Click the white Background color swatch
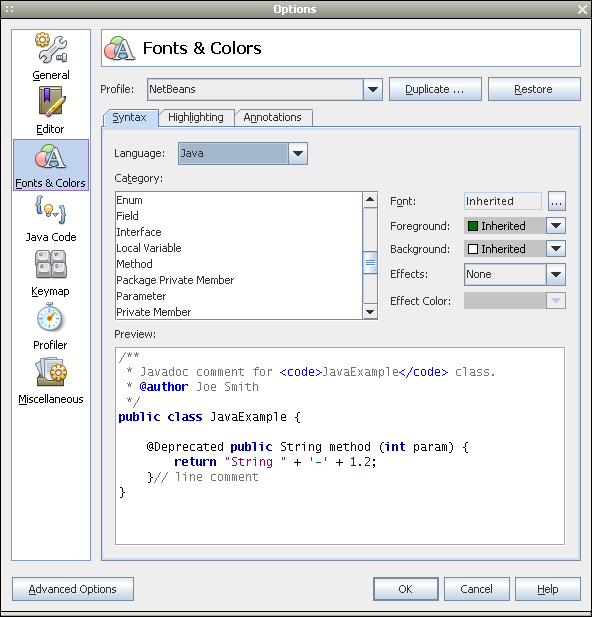This screenshot has width=592, height=617. [x=472, y=249]
